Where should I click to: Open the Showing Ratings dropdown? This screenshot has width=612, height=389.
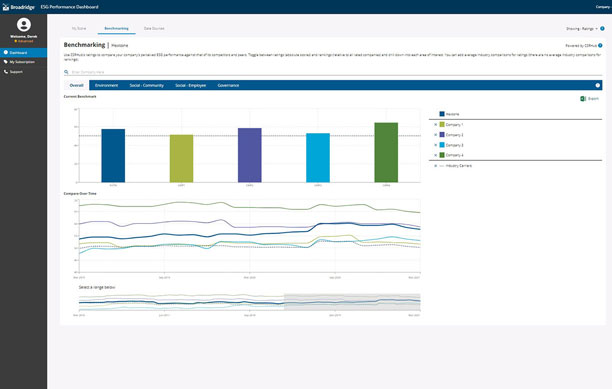(582, 29)
